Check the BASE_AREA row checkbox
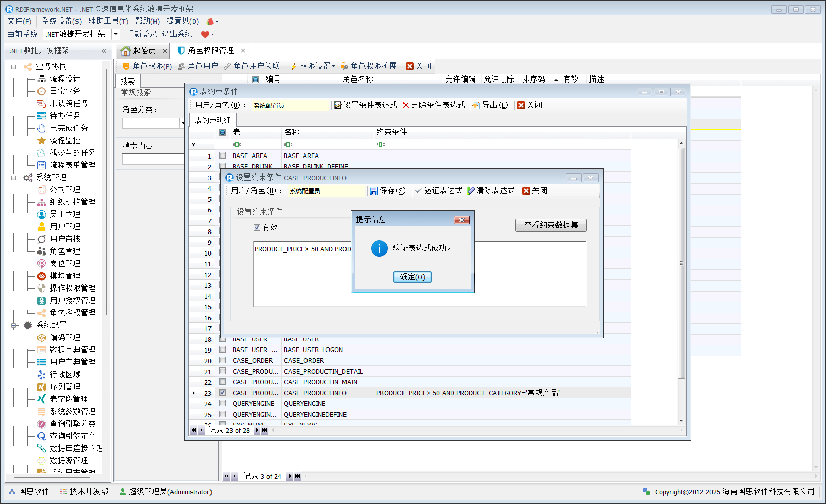Viewport: 826px width, 504px height. coord(223,156)
